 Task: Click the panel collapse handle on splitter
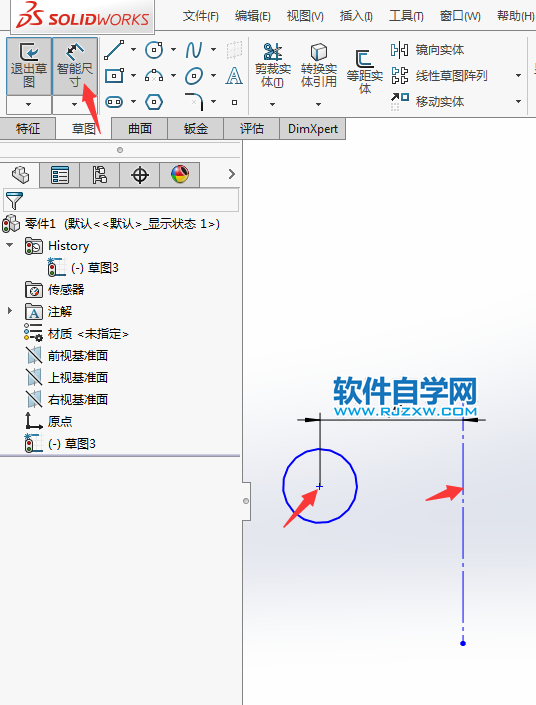246,501
